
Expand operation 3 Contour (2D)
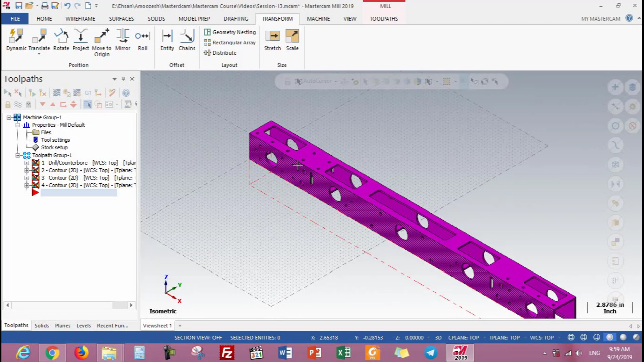(26, 178)
